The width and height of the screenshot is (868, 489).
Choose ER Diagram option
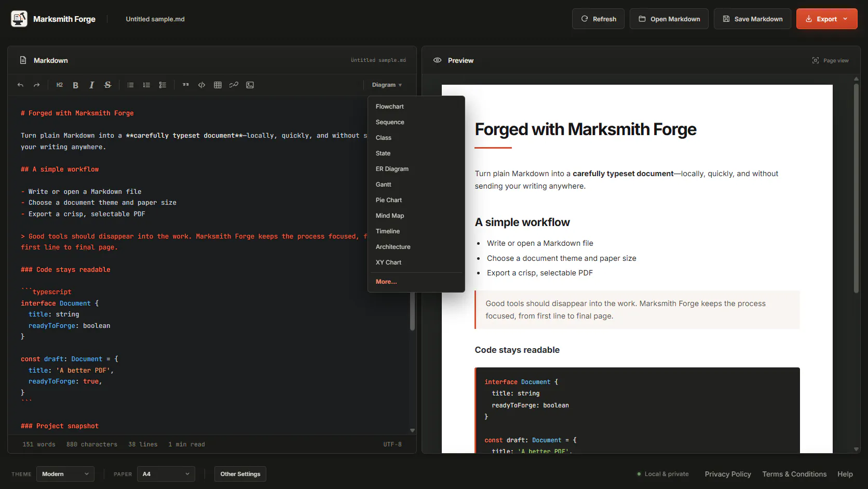(416, 169)
